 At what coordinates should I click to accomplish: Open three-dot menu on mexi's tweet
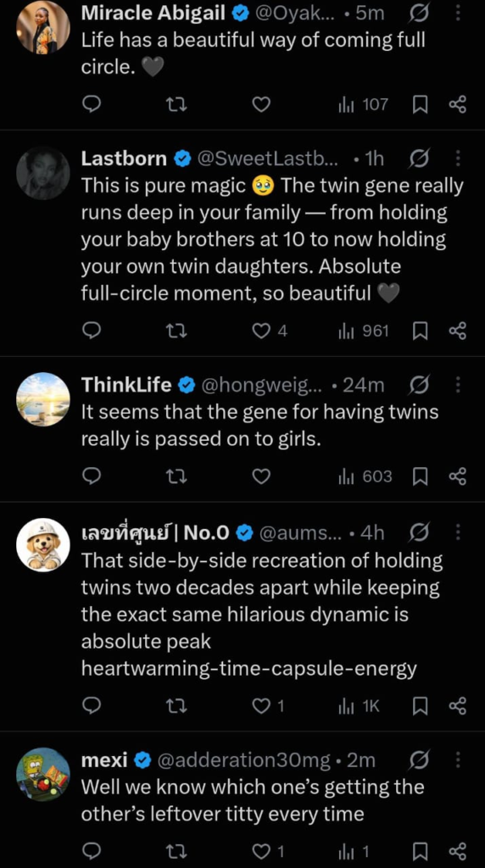pyautogui.click(x=458, y=760)
